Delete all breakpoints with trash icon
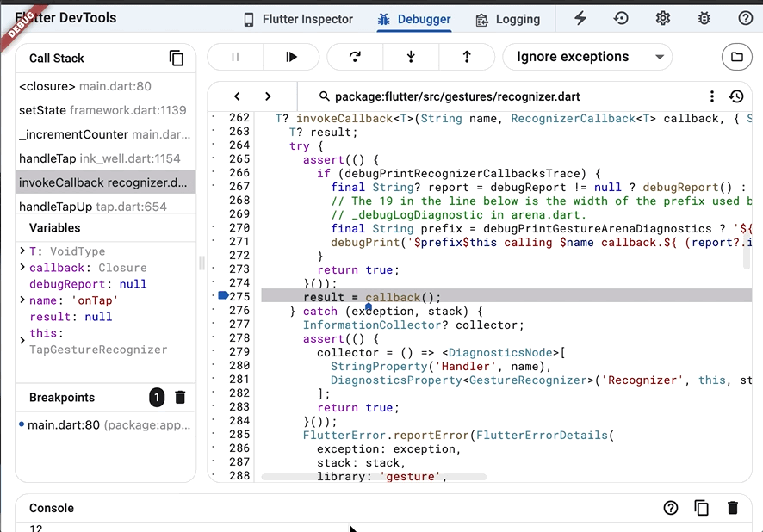The width and height of the screenshot is (763, 532). click(x=180, y=398)
